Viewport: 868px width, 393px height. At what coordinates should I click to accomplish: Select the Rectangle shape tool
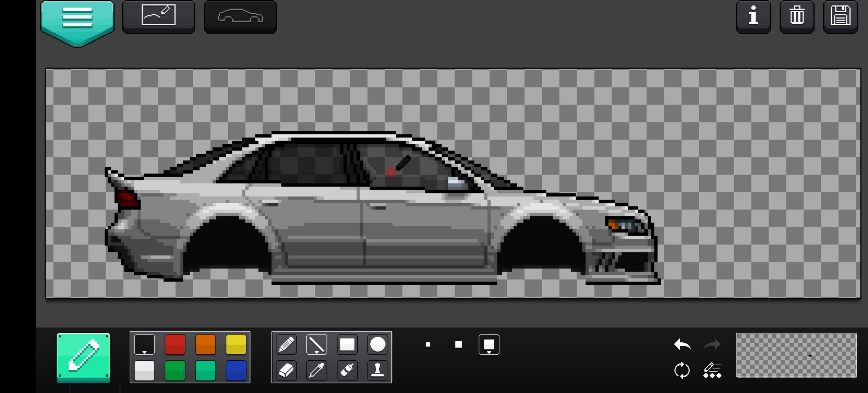347,344
